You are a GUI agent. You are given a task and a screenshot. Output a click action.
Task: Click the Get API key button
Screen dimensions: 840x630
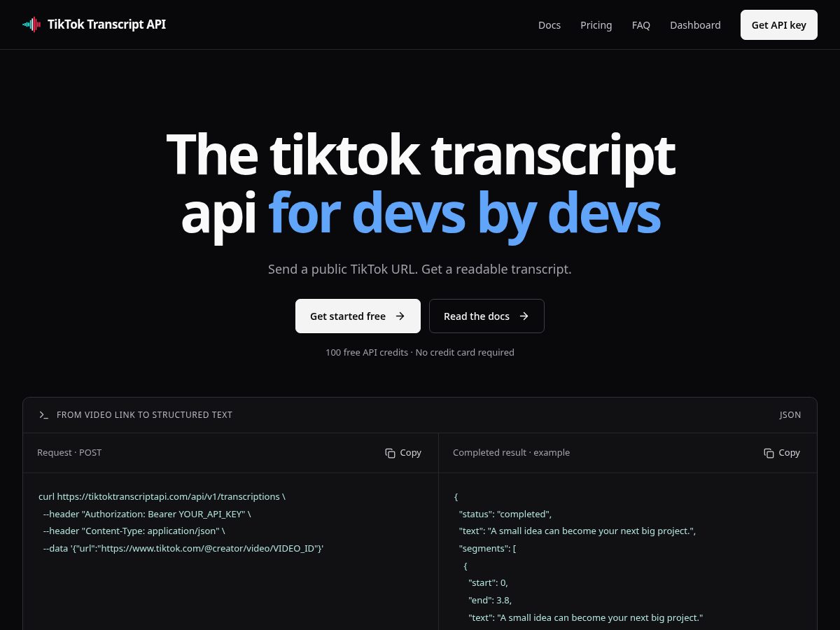pos(779,25)
